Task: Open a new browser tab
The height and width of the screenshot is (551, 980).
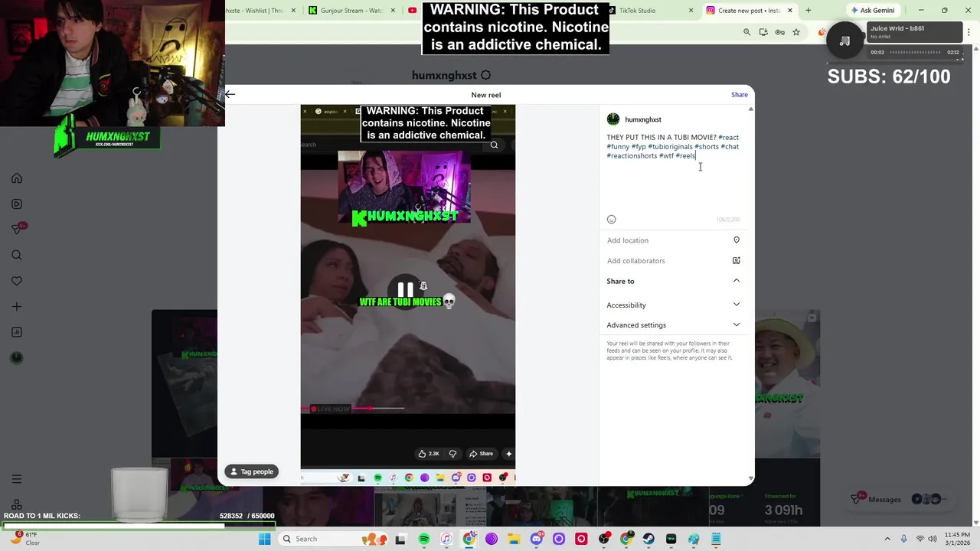Action: pos(808,11)
